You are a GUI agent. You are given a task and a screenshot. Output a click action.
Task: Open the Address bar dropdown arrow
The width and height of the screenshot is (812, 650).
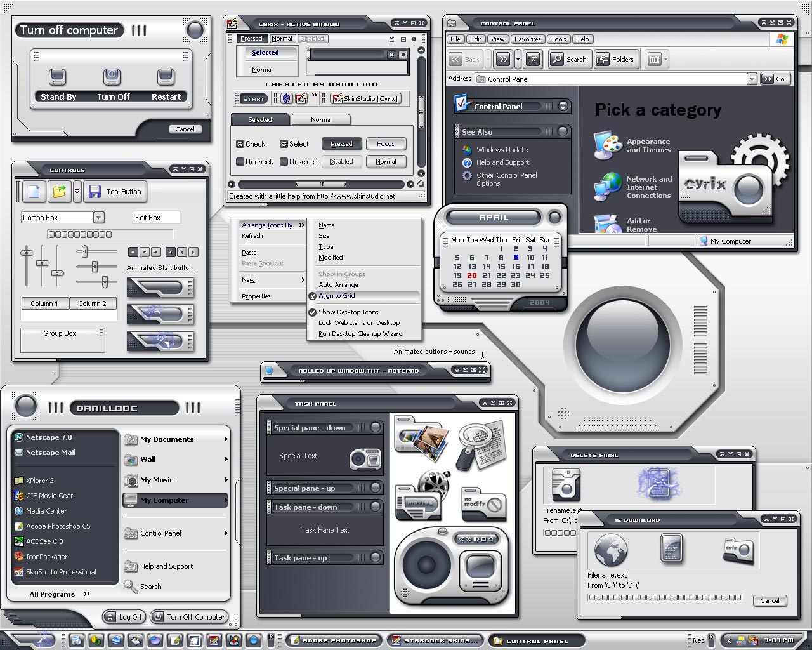(752, 79)
